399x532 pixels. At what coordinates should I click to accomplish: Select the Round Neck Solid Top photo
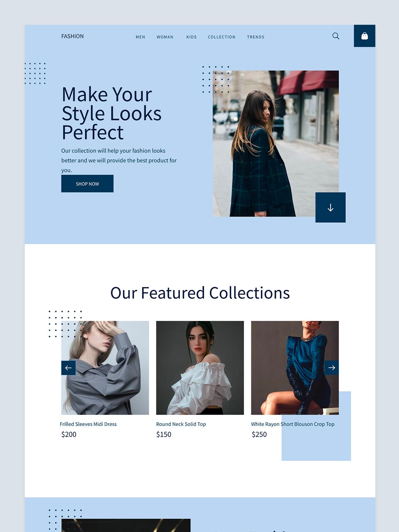pos(200,368)
